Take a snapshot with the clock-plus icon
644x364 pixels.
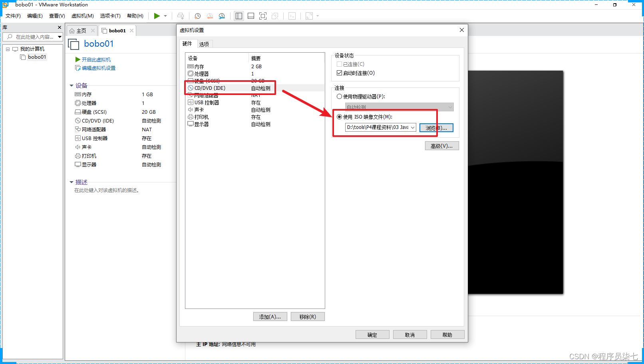click(x=197, y=16)
